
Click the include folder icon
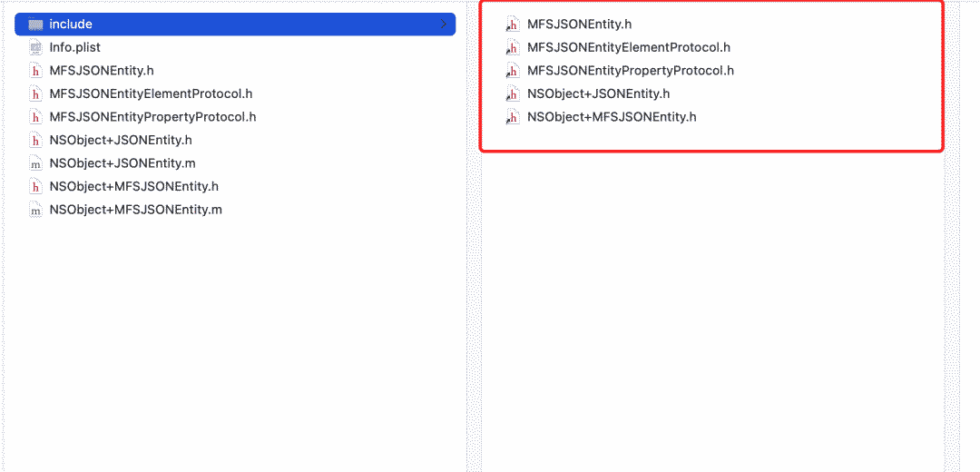click(36, 25)
